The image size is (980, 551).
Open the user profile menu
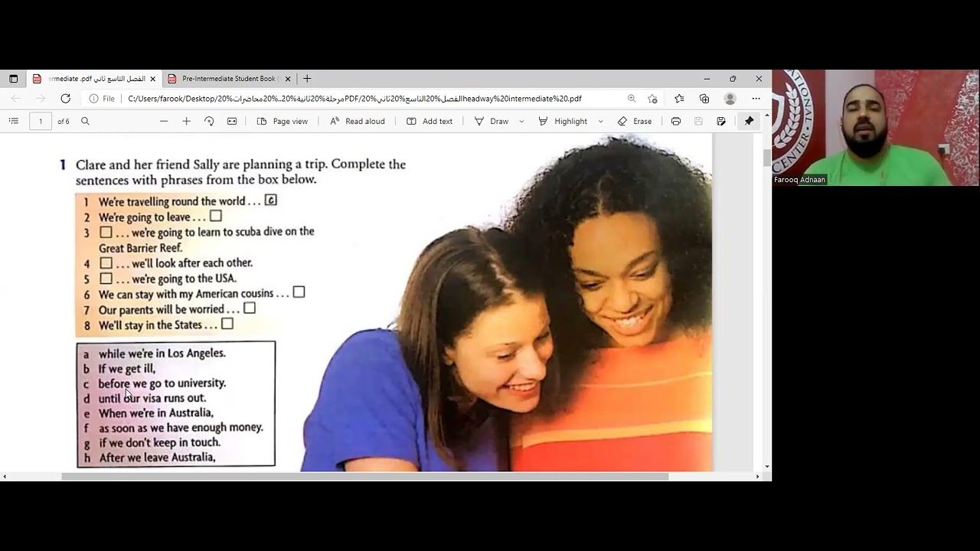[x=730, y=99]
